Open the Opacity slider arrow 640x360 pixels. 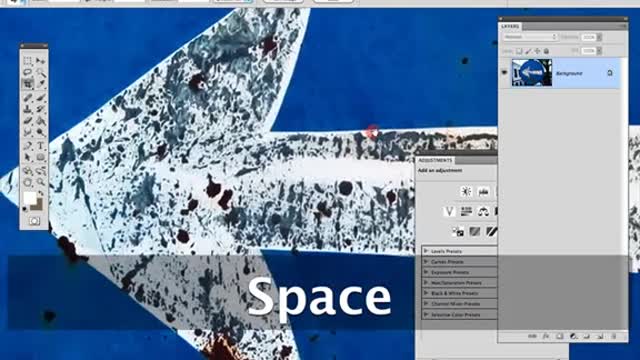click(x=599, y=37)
